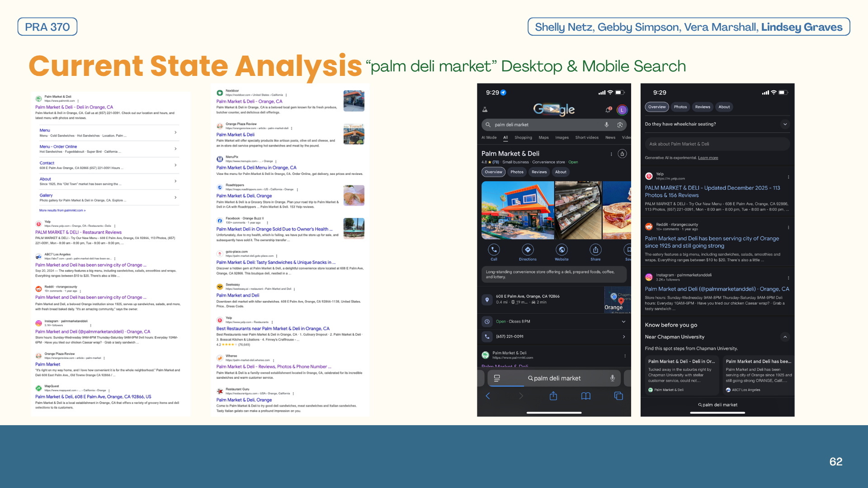The height and width of the screenshot is (488, 868).
Task: Tap the circled share icon beside the Palm Market & Deli heading
Action: [622, 154]
